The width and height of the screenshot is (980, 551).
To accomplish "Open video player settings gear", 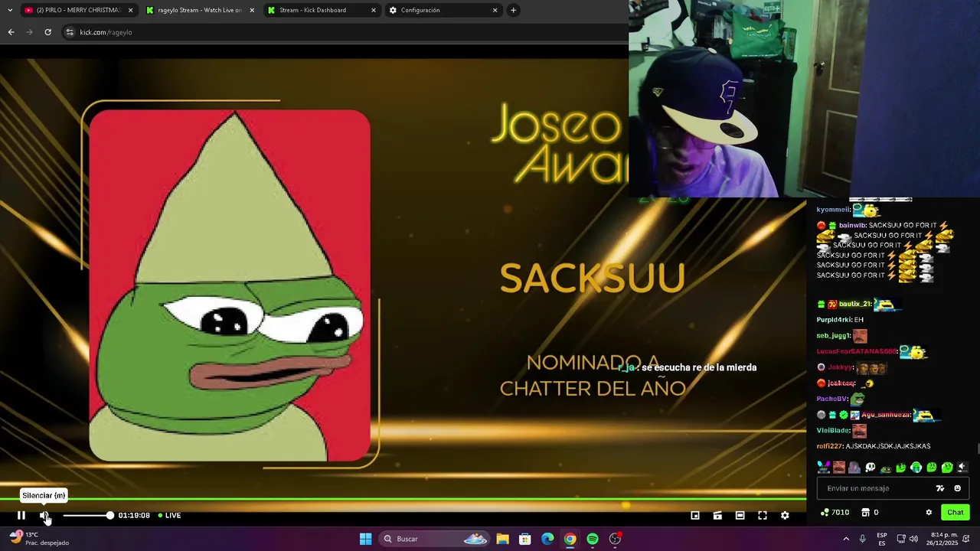I will point(785,516).
